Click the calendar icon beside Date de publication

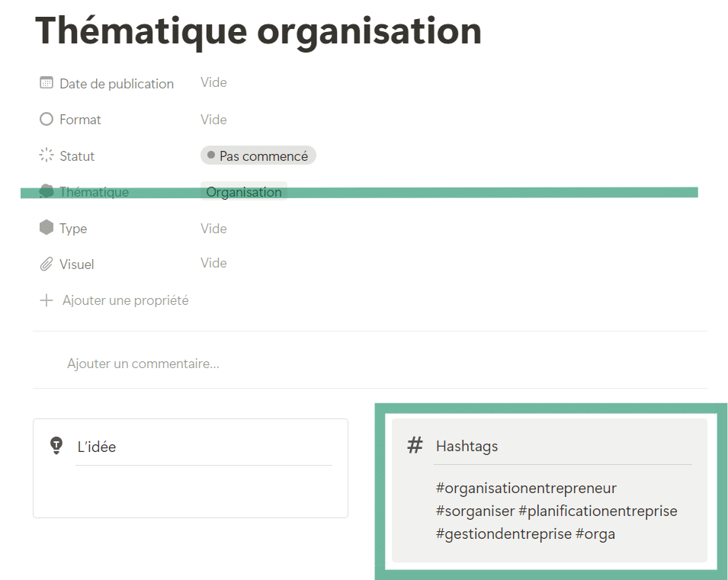tap(47, 83)
